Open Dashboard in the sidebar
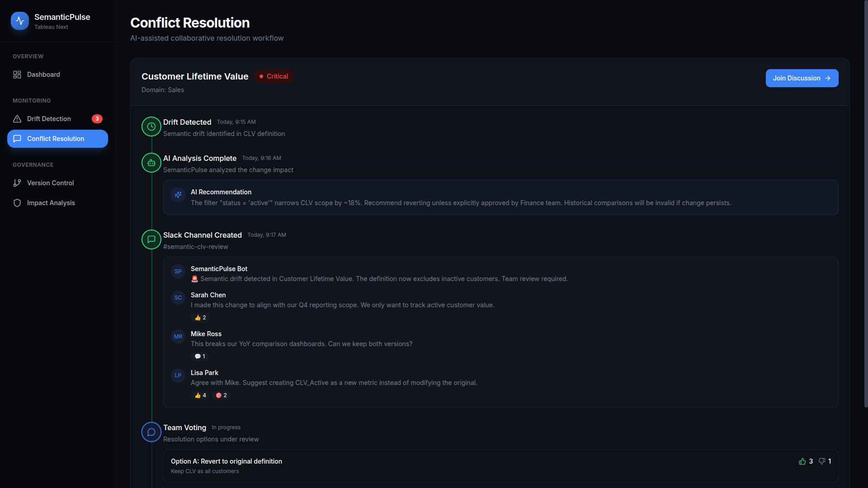This screenshot has height=488, width=868. click(43, 75)
